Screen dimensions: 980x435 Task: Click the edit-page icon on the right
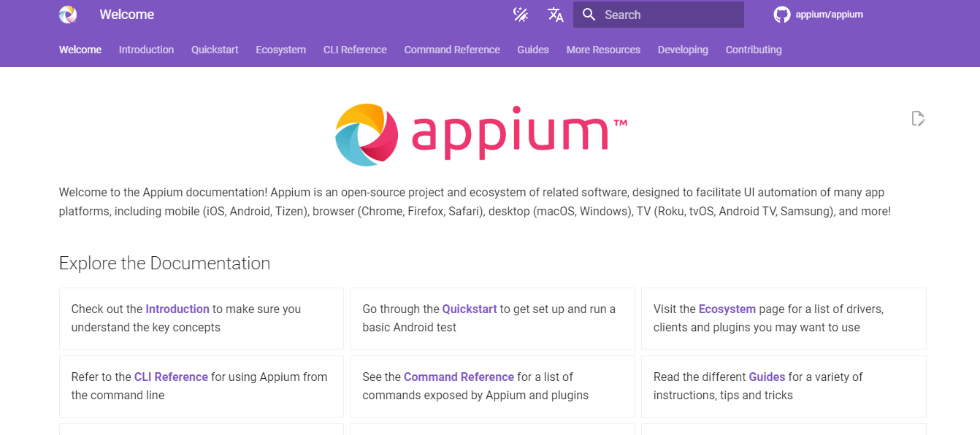coord(918,118)
